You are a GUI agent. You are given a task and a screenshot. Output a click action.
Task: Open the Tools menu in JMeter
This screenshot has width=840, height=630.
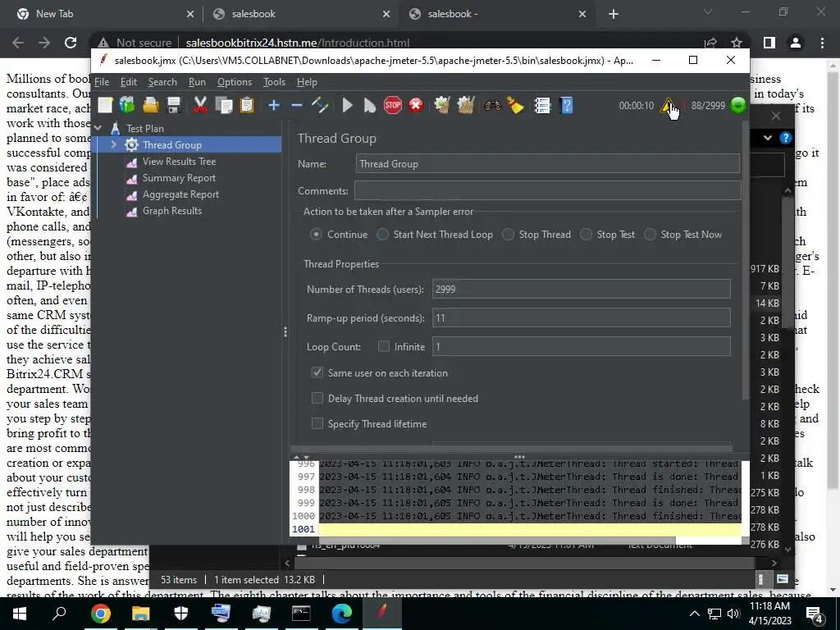point(274,82)
